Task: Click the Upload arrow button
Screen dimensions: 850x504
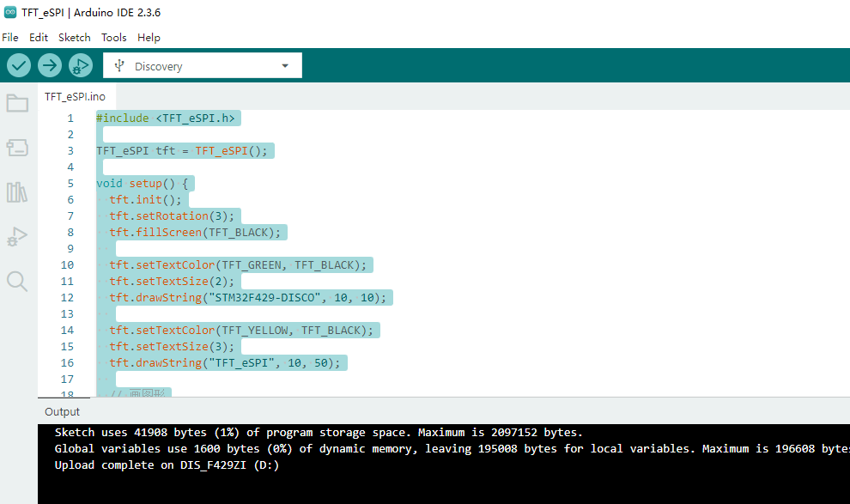Action: tap(49, 65)
